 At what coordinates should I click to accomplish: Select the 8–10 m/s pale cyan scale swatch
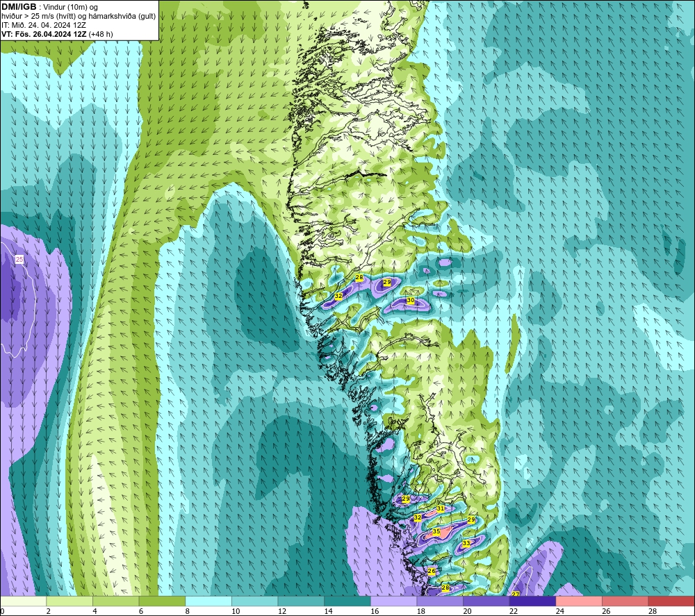[208, 601]
